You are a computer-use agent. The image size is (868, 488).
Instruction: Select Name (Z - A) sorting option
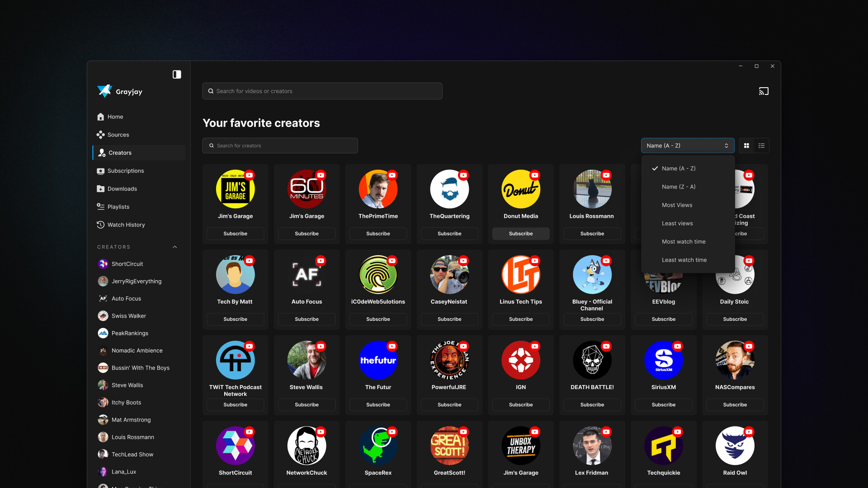(x=678, y=187)
